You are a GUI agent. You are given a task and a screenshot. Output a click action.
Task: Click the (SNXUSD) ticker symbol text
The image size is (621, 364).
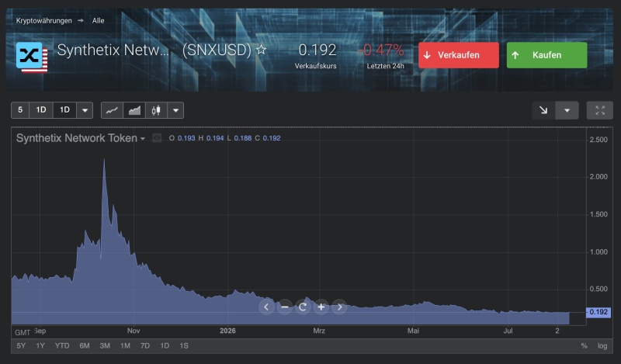(x=217, y=50)
